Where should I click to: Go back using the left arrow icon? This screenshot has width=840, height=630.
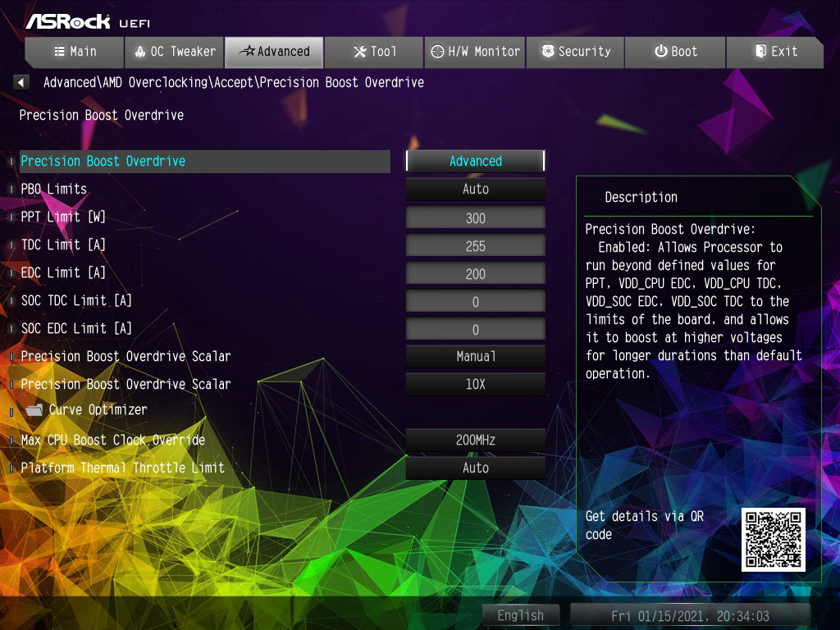[x=21, y=83]
